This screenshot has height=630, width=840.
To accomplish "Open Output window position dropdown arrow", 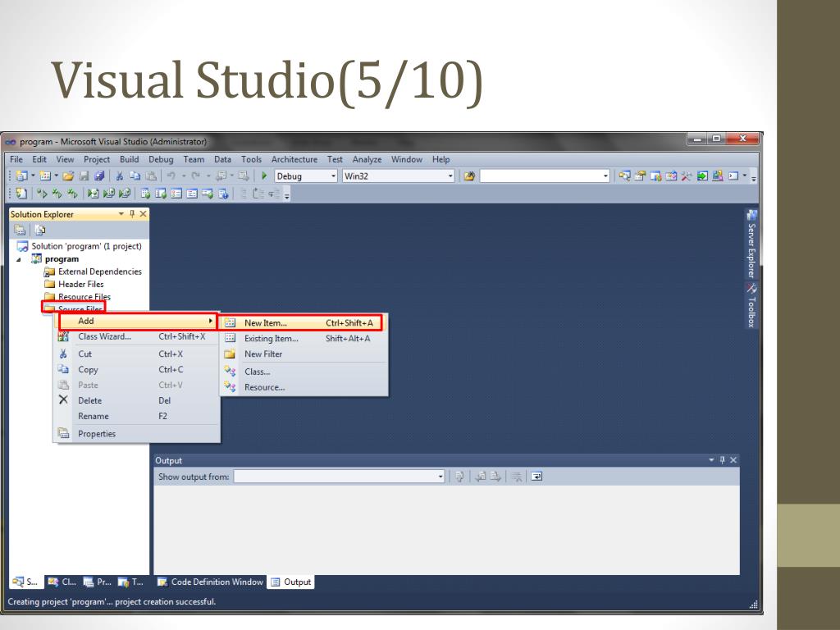I will pos(711,459).
